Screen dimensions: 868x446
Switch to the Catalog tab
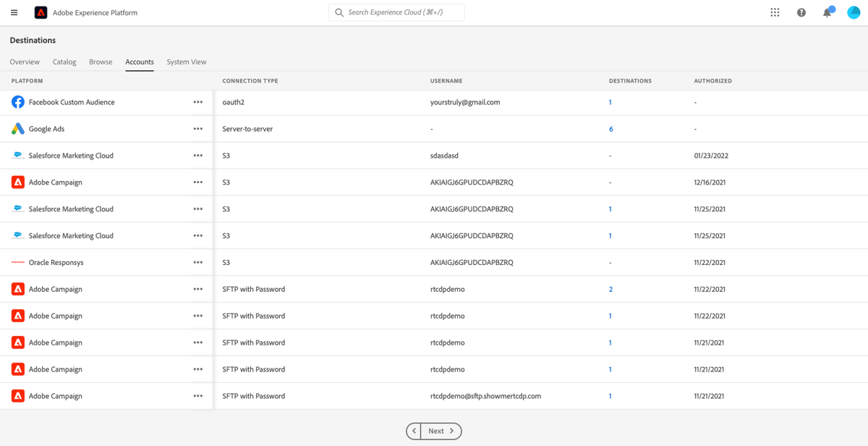(64, 62)
